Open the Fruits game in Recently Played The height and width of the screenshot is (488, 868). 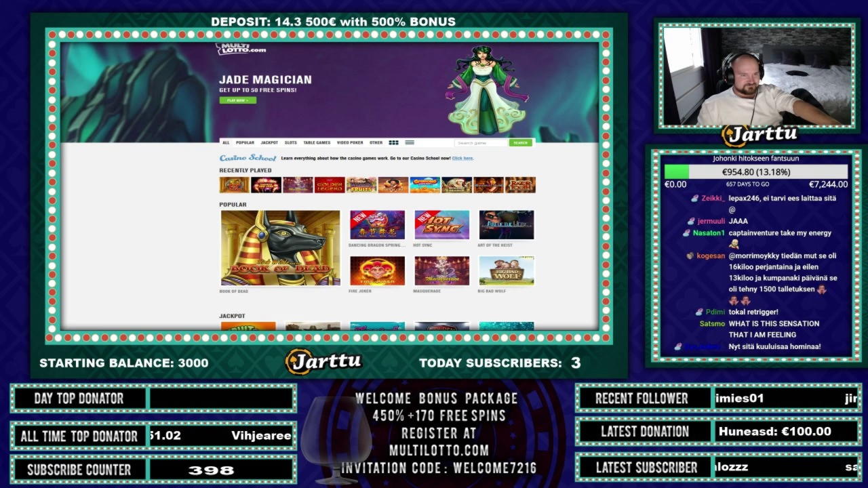point(361,185)
